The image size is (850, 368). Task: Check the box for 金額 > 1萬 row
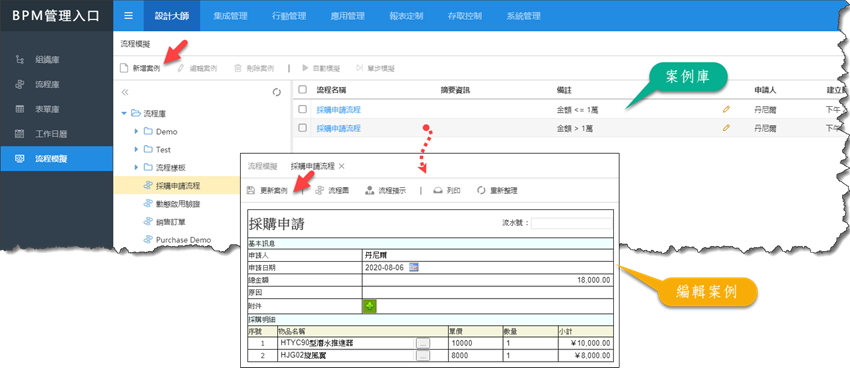[302, 128]
